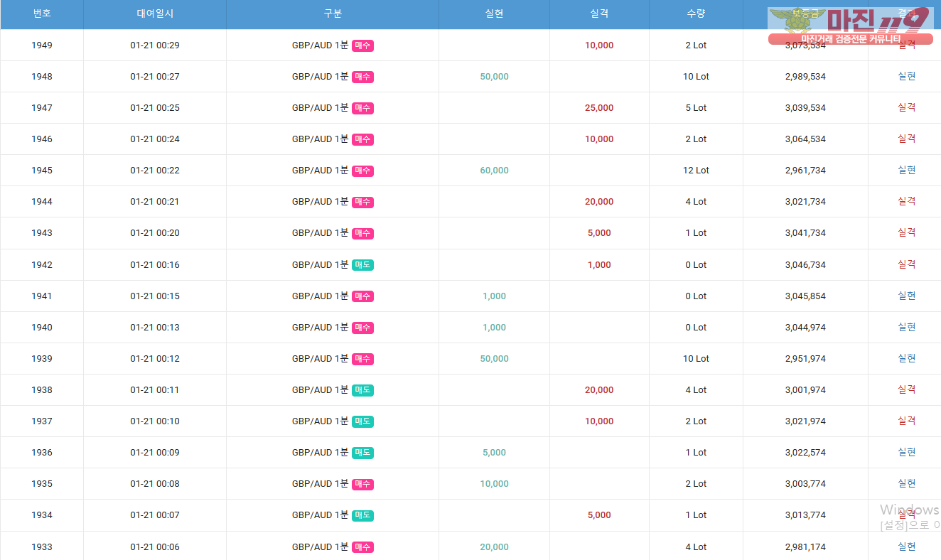
Task: Click the 매수 badge in row 1945
Action: 362,171
